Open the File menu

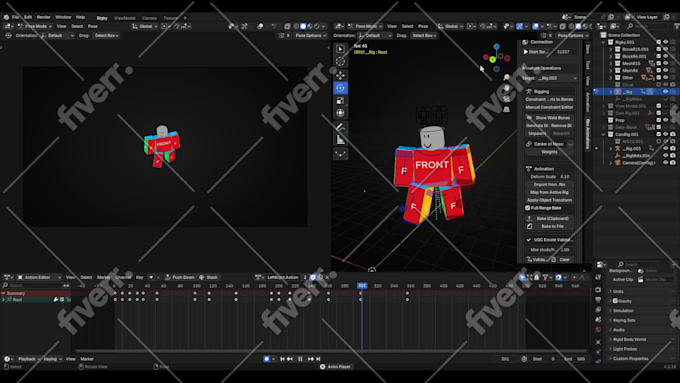16,17
